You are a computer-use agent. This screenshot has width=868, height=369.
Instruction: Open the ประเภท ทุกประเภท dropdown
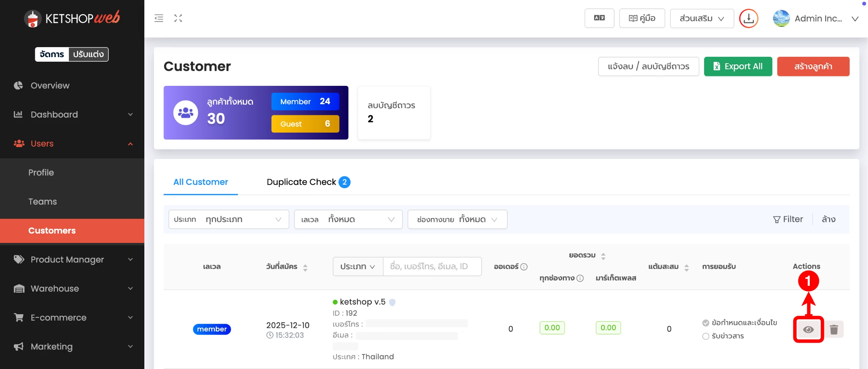229,220
